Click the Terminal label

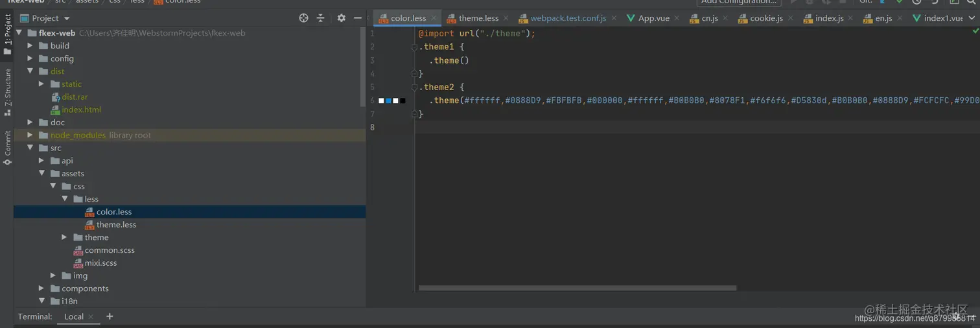click(35, 317)
